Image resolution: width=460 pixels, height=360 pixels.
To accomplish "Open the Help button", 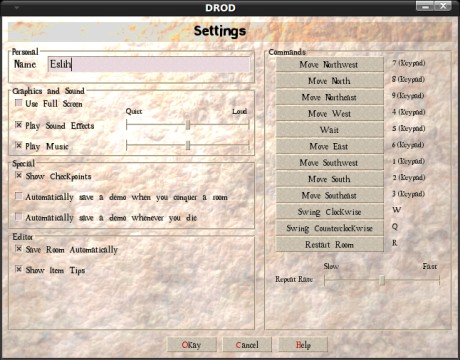I will pyautogui.click(x=303, y=344).
